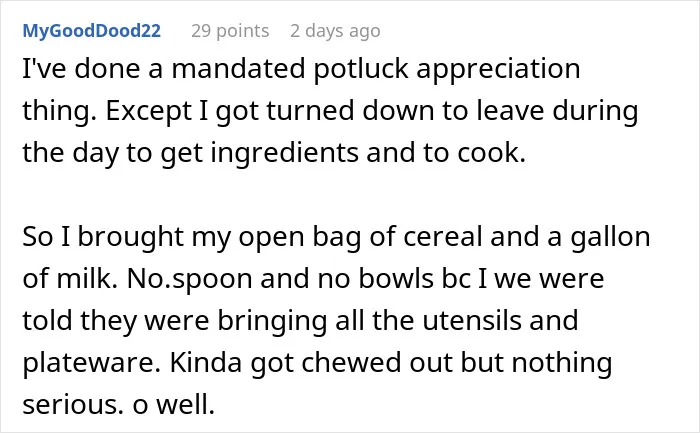700x433 pixels.
Task: Click the word utensils in the comment
Action: pos(471,321)
